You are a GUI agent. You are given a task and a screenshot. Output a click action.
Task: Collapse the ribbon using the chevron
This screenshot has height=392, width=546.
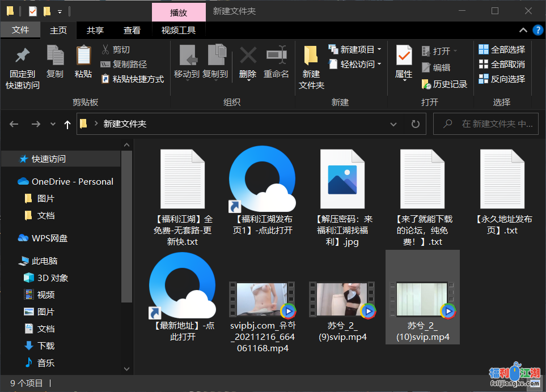[x=523, y=31]
